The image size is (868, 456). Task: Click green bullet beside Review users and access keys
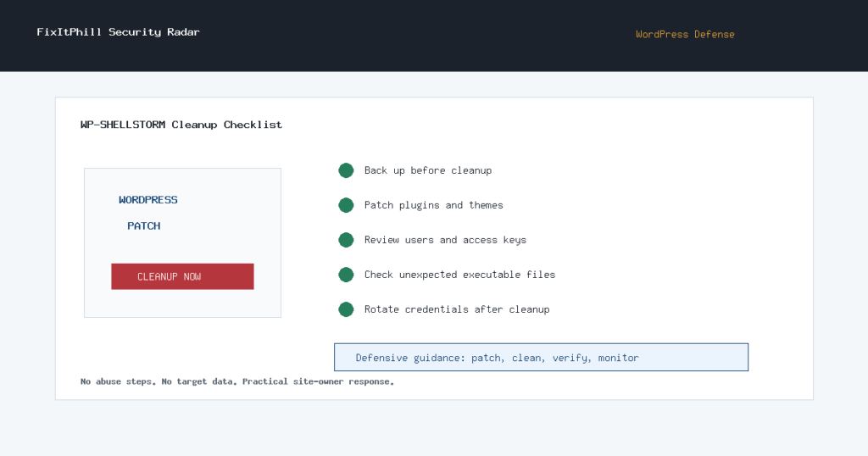(346, 240)
